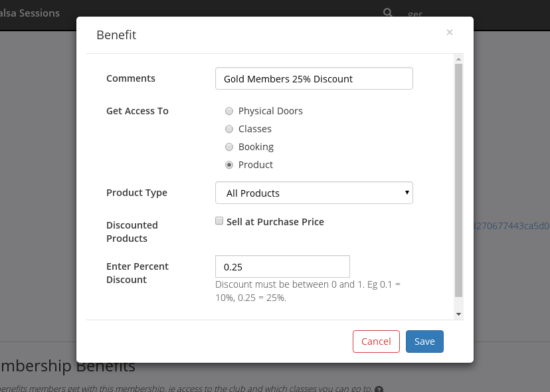
Task: Enable the Sell at Purchase Price checkbox
Action: coord(219,221)
